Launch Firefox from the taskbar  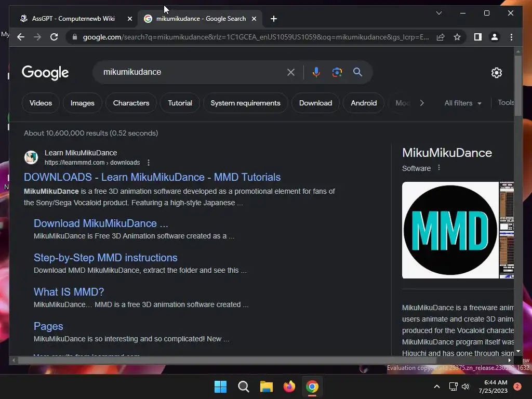point(289,387)
